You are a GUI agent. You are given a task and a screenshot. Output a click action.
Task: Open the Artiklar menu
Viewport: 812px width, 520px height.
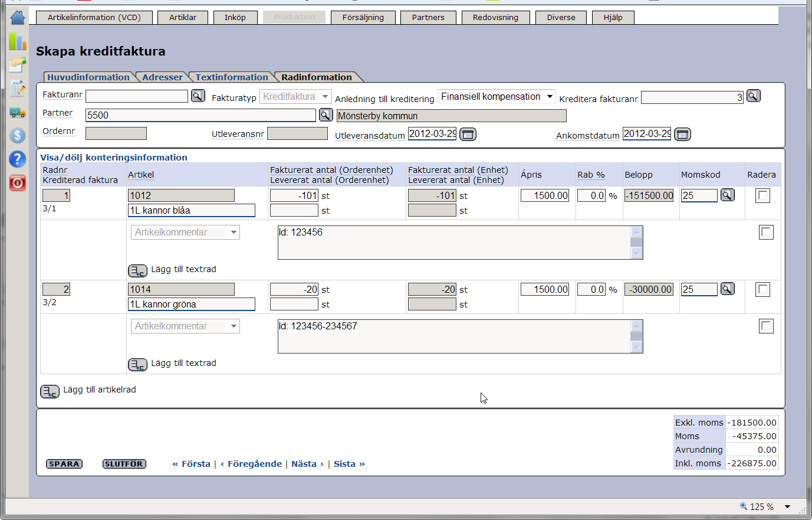pos(183,17)
